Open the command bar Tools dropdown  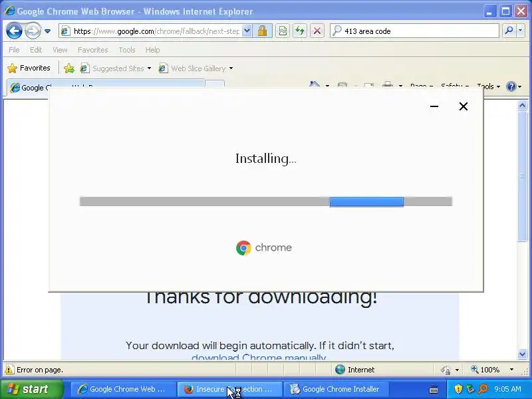click(489, 86)
